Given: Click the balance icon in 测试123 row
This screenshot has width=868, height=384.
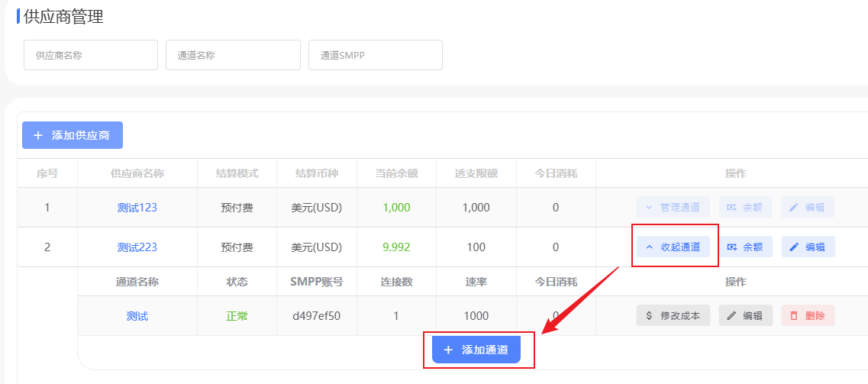Looking at the screenshot, I should coord(732,207).
